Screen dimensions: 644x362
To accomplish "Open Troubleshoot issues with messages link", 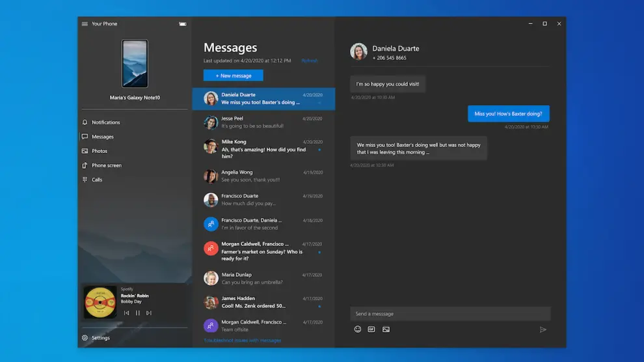I will pos(243,341).
